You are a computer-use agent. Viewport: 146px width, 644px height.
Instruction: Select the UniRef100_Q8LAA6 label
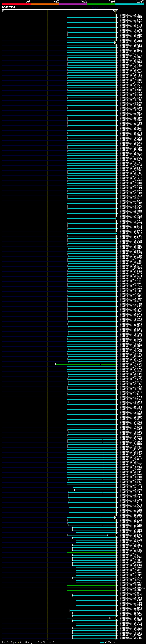[131, 638]
